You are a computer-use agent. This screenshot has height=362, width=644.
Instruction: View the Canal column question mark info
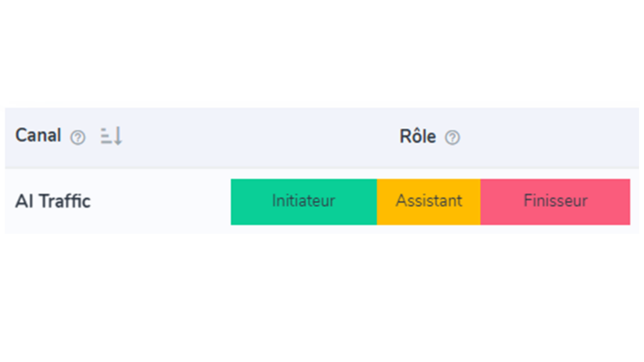pyautogui.click(x=77, y=138)
